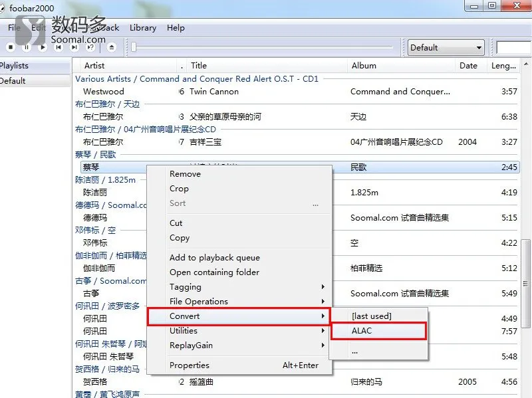Screen dimensions: 532x398
Task: Expand the Convert submenu
Action: 239,316
